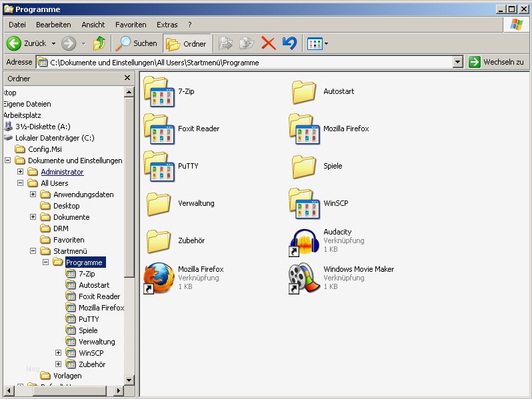
Task: Select the WinSCP program folder icon
Action: [305, 203]
